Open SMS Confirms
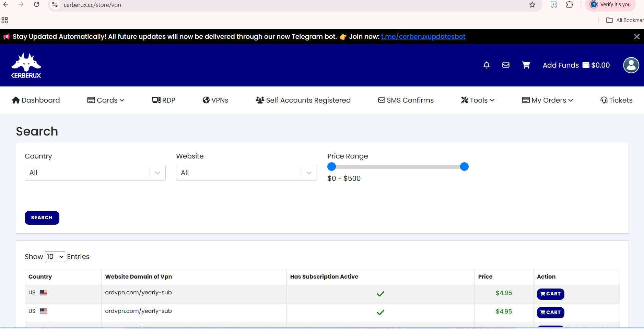644x329 pixels. (x=406, y=100)
